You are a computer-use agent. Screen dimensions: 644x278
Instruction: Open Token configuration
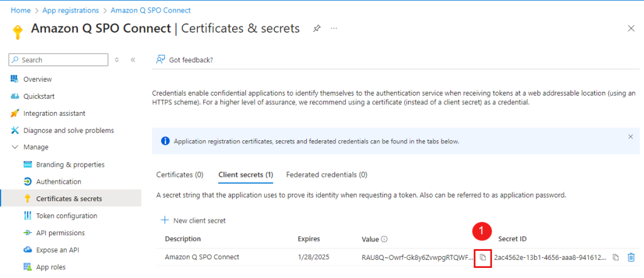tap(67, 216)
